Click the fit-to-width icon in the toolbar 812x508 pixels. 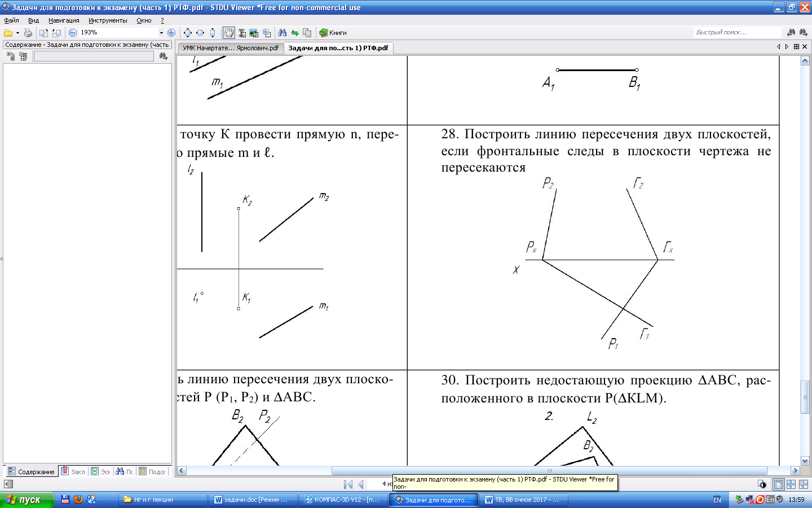[200, 33]
